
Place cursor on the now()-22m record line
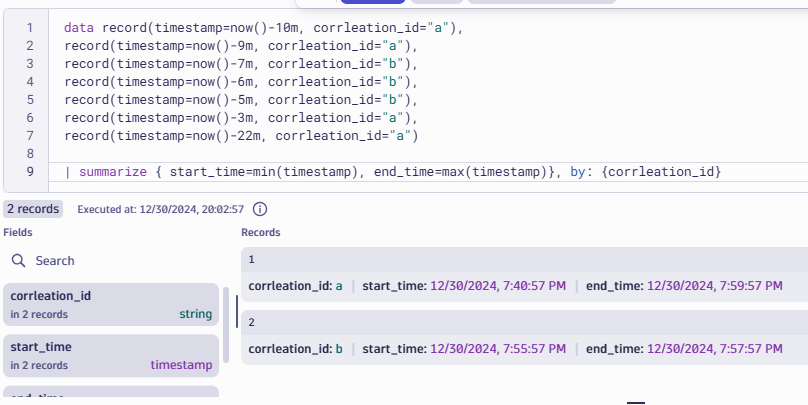click(240, 135)
